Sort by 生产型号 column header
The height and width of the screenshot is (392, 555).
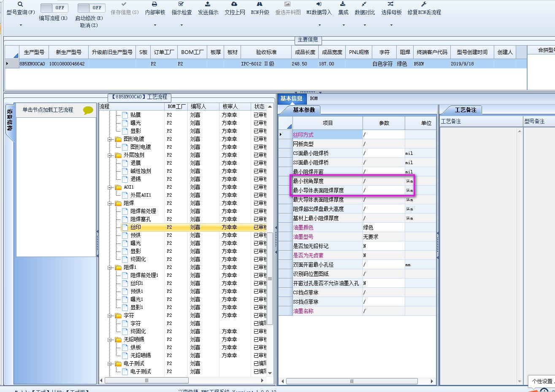tap(34, 52)
